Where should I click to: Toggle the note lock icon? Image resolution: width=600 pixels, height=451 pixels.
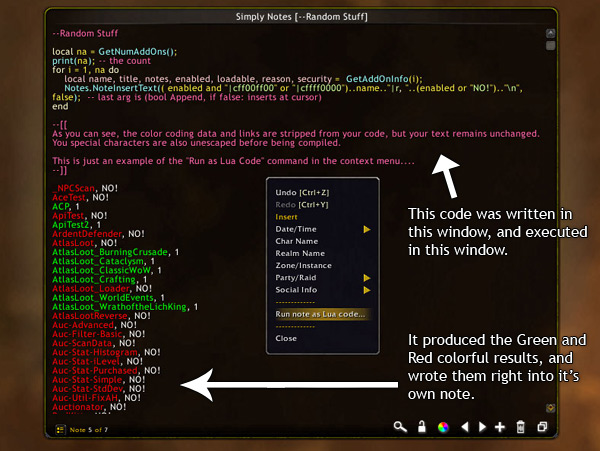[422, 427]
